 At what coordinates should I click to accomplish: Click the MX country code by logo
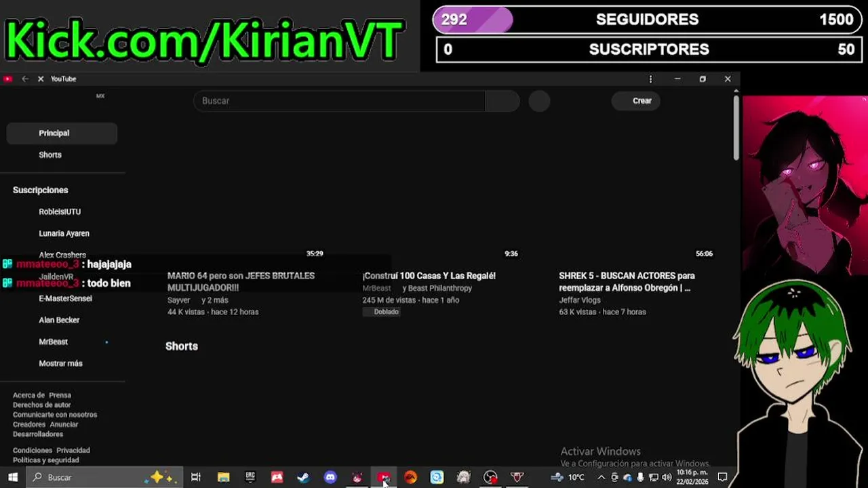click(x=100, y=96)
